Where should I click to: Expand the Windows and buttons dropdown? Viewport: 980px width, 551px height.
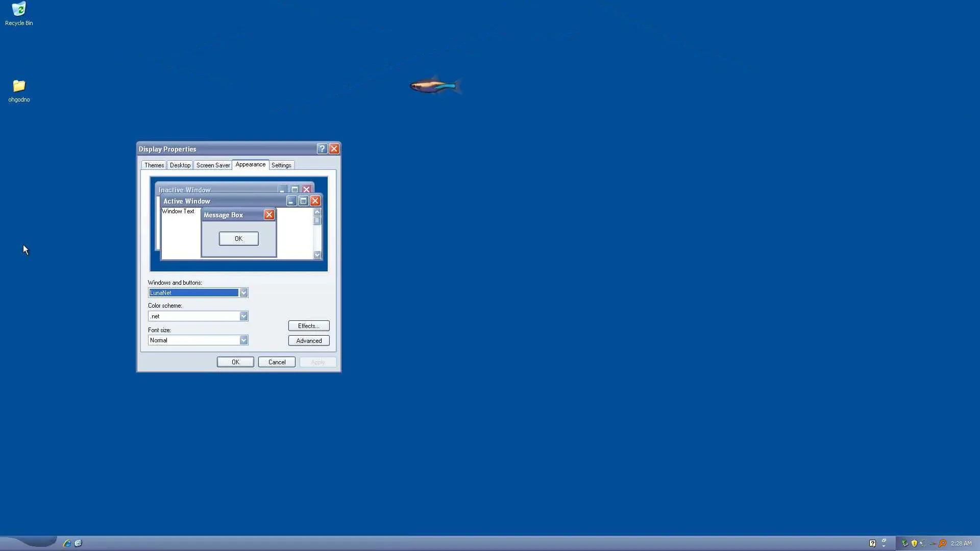tap(243, 293)
